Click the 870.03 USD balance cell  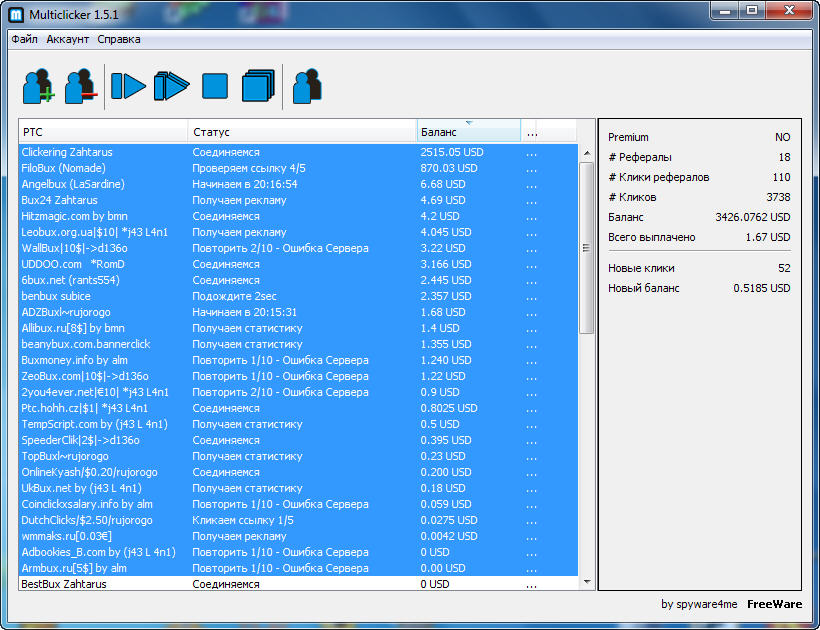click(449, 168)
